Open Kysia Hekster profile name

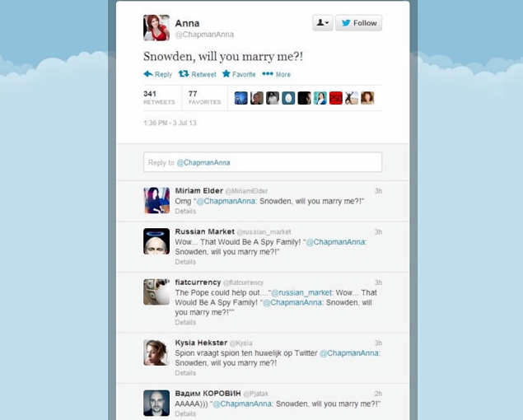[201, 343]
